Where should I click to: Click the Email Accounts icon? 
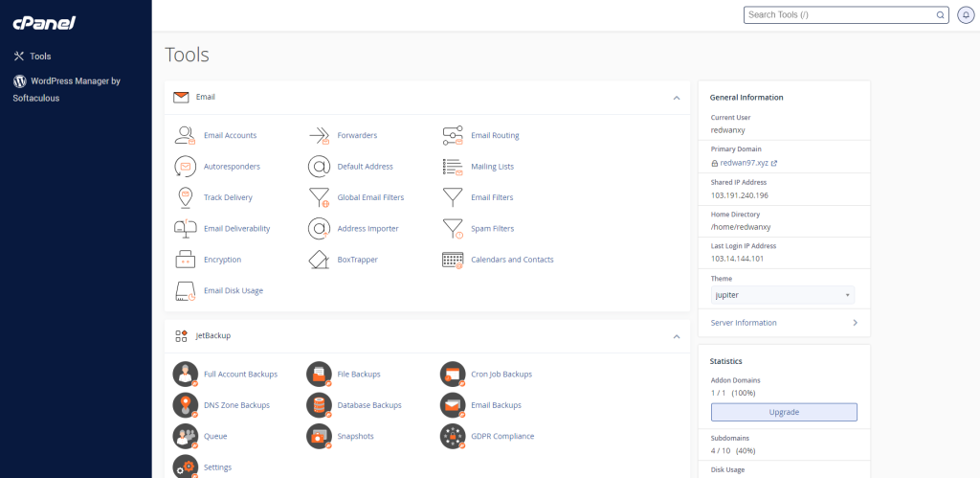point(186,135)
